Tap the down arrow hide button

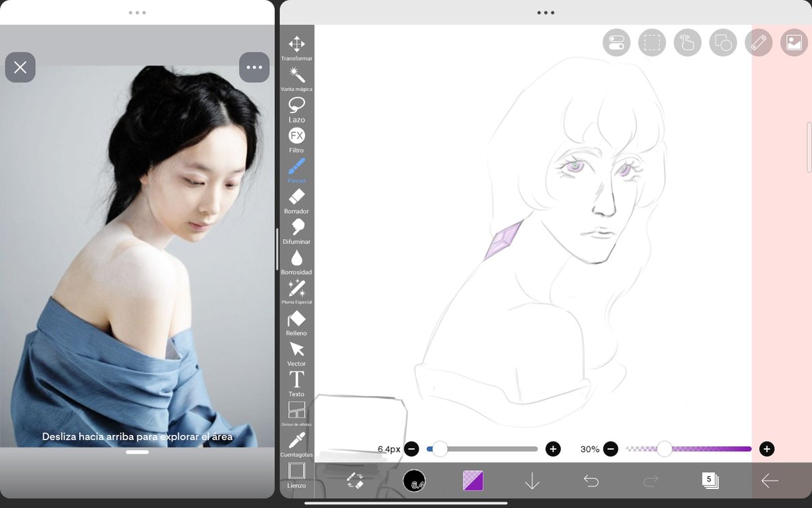532,481
